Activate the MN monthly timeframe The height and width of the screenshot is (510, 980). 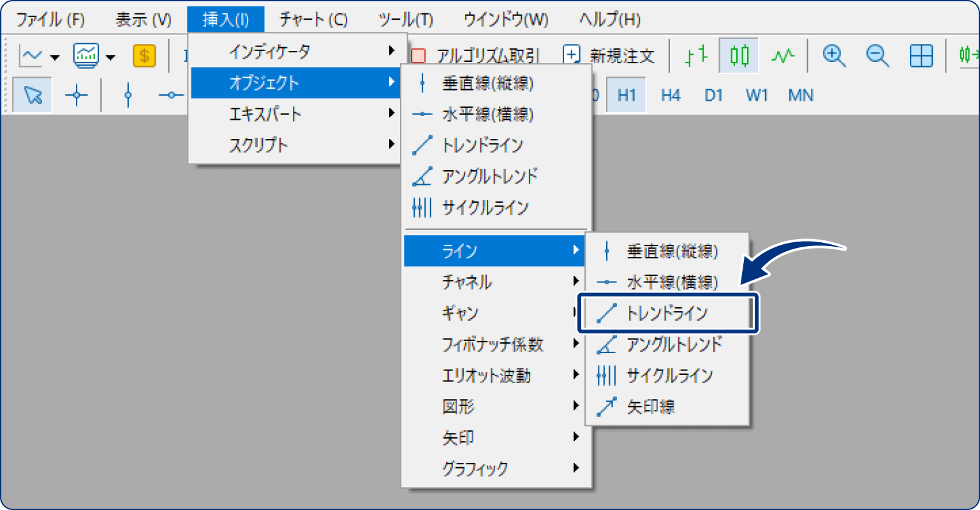(801, 95)
